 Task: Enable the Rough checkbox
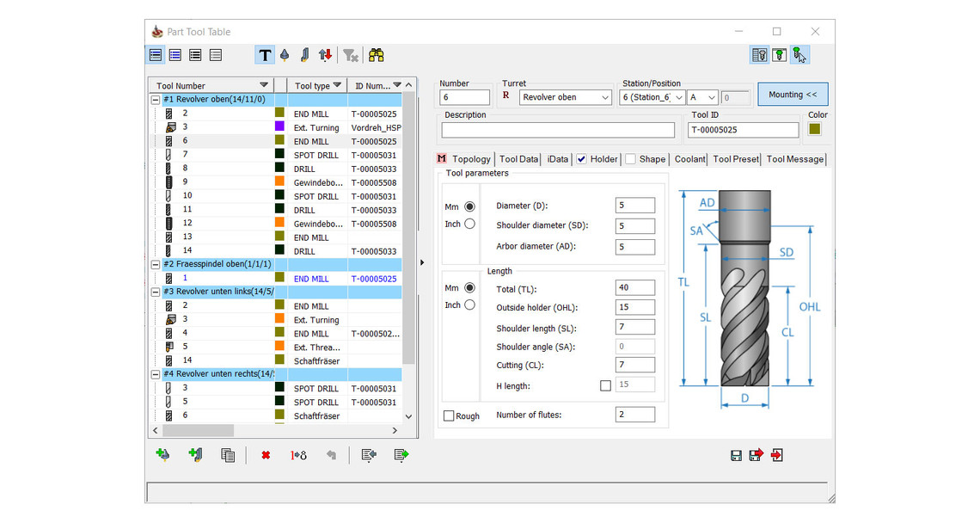tap(449, 416)
